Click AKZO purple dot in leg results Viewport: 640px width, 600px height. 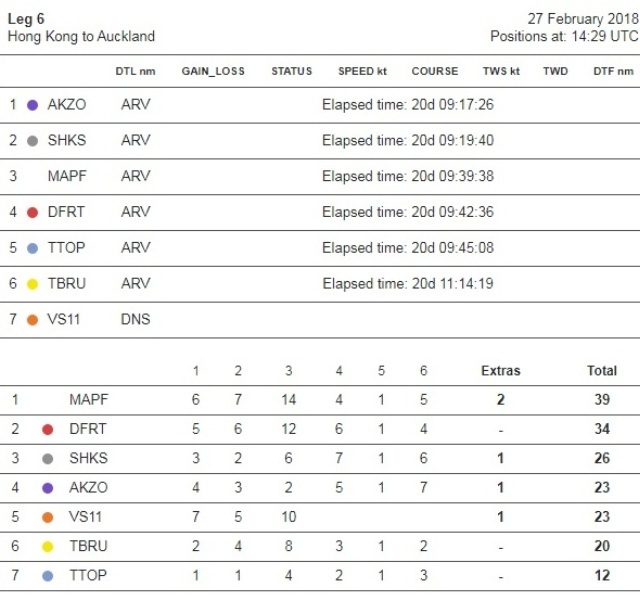tap(32, 105)
